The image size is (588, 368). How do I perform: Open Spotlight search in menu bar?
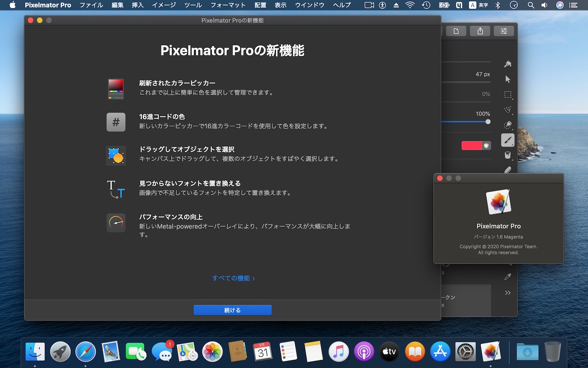click(x=531, y=5)
